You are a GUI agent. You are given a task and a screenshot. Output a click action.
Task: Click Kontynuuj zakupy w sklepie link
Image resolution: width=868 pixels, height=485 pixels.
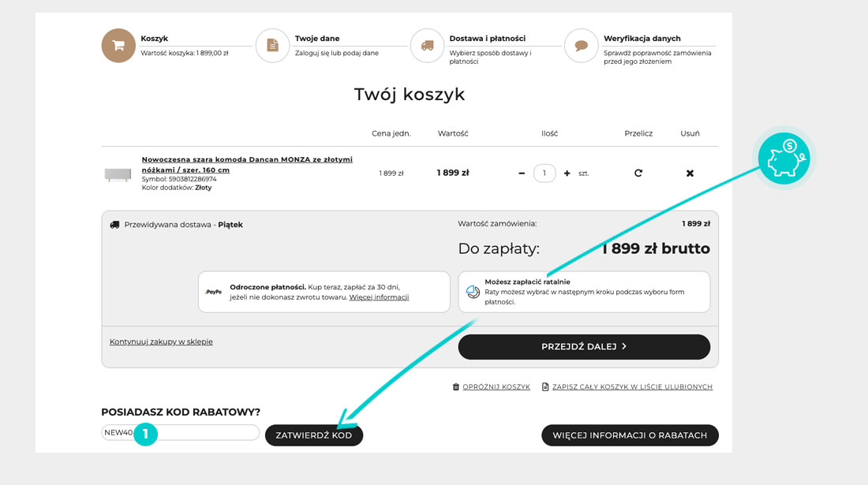pos(161,341)
